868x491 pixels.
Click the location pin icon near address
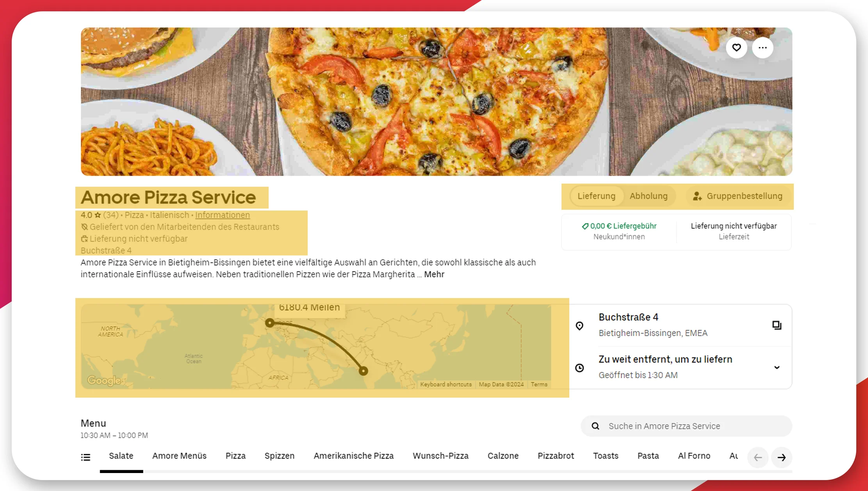[579, 325]
